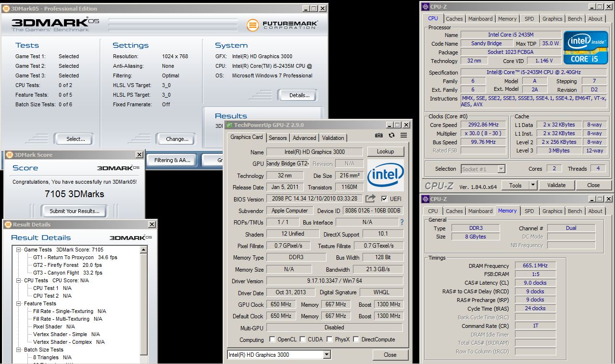Click the GPU-Z refresh icon

point(392,136)
